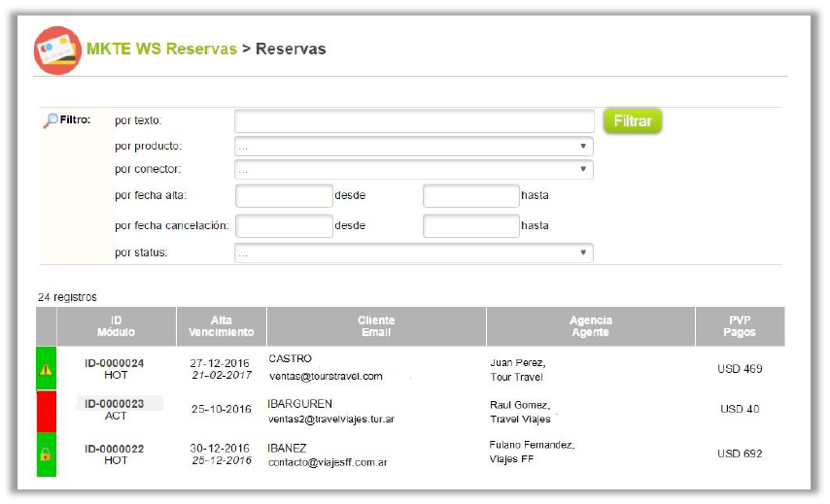Click agency Travel Viajes
Image resolution: width=830 pixels, height=504 pixels.
(520, 420)
